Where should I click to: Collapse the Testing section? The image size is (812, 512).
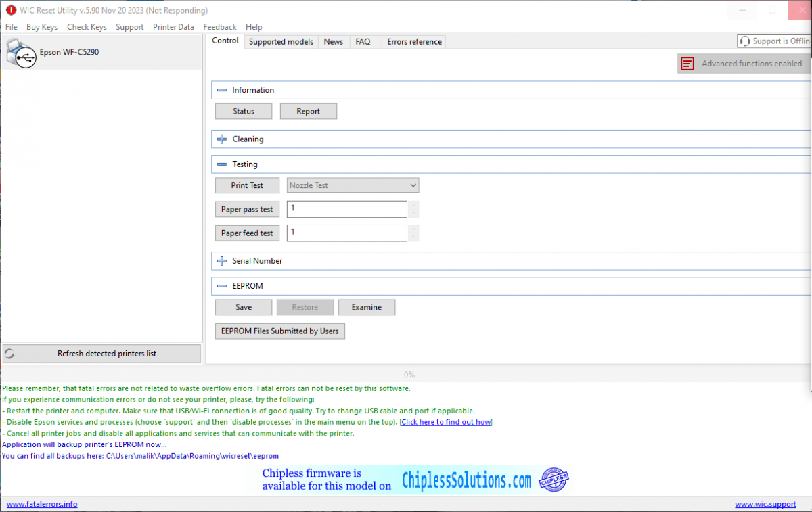tap(222, 164)
